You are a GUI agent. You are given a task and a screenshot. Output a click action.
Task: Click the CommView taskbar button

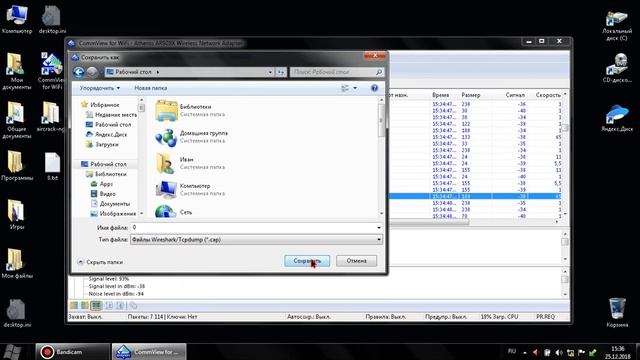149,352
